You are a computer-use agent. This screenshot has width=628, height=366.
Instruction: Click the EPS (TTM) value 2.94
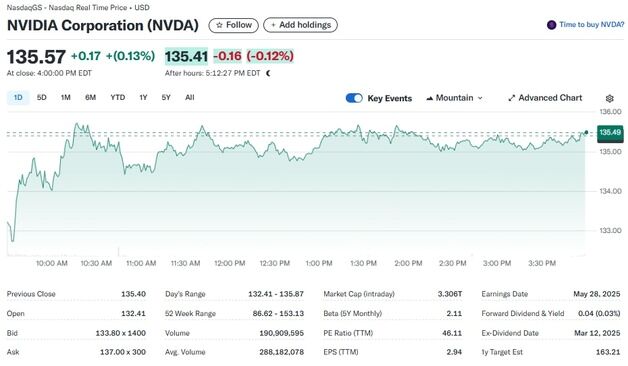click(x=454, y=352)
